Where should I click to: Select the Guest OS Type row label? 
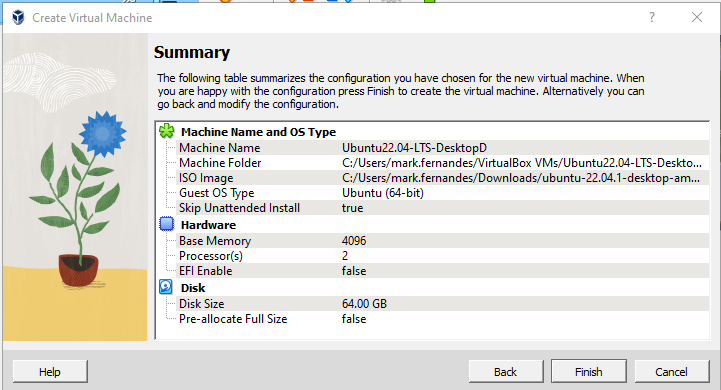coord(217,193)
